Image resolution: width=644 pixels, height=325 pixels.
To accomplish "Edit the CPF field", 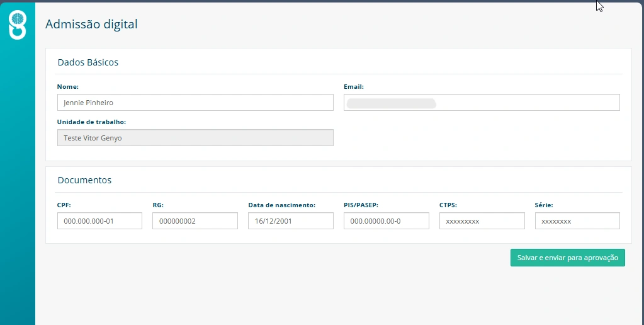I will 99,220.
